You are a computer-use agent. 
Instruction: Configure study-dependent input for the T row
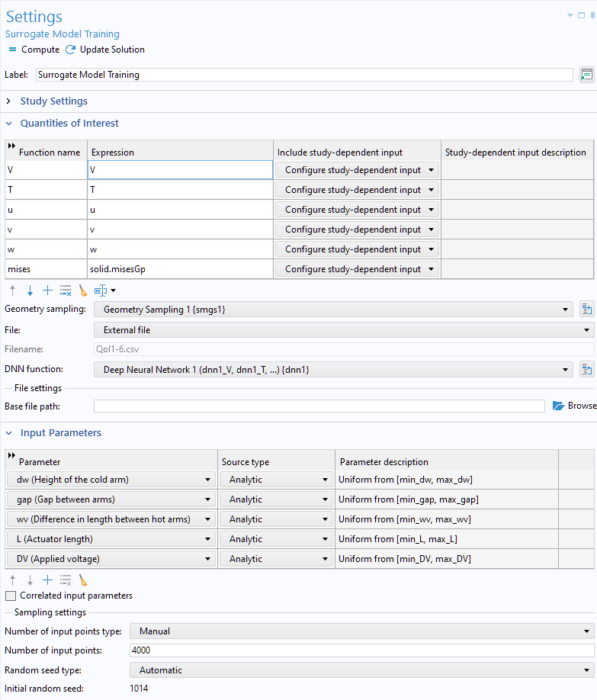click(x=357, y=189)
